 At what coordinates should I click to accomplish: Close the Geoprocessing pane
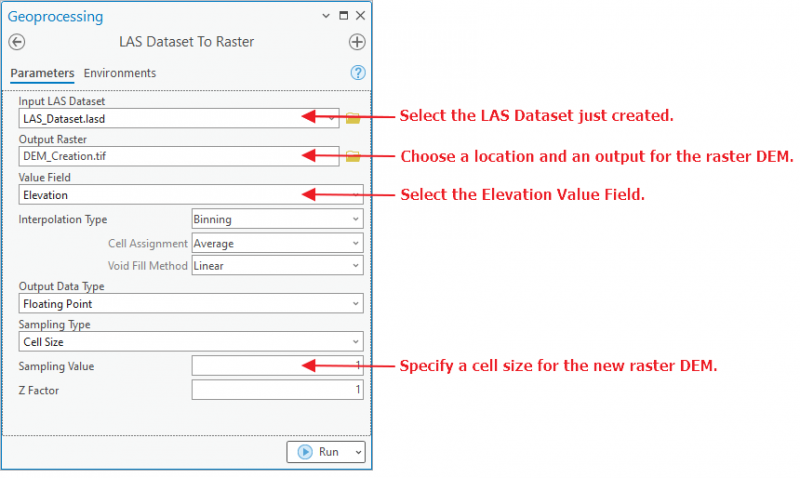point(360,17)
